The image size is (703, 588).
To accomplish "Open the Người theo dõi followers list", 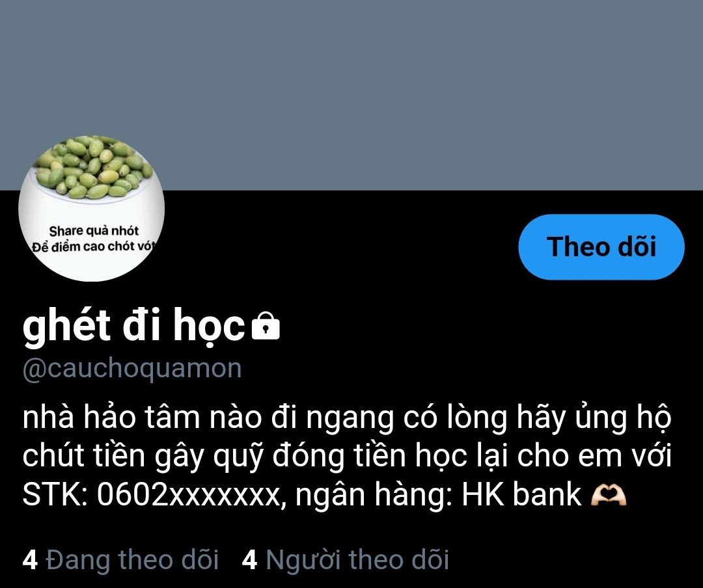I will point(345,560).
